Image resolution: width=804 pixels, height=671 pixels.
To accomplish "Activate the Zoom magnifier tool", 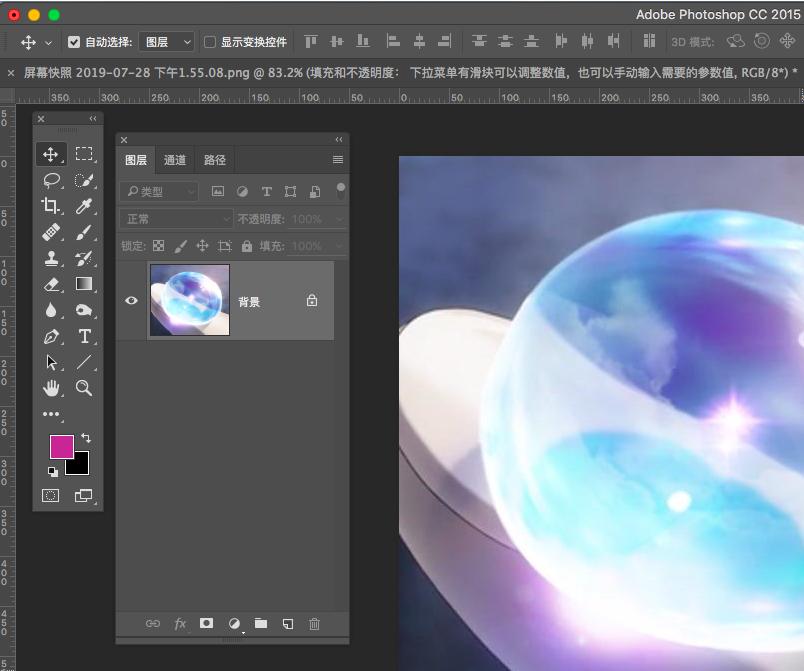I will pyautogui.click(x=84, y=388).
